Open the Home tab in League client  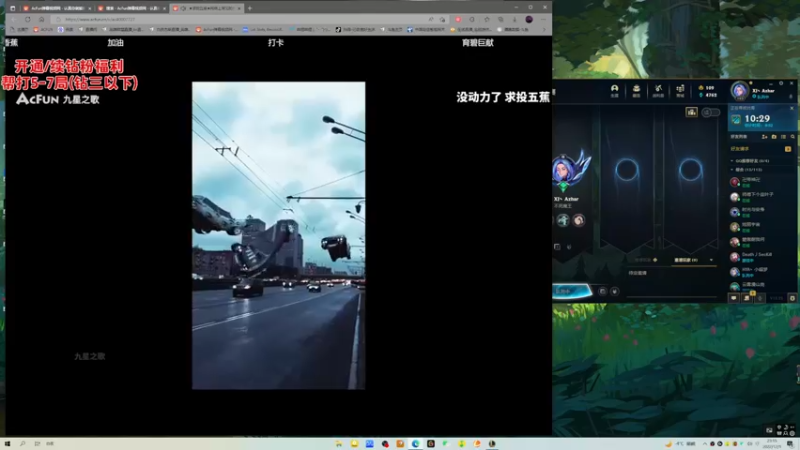click(614, 90)
